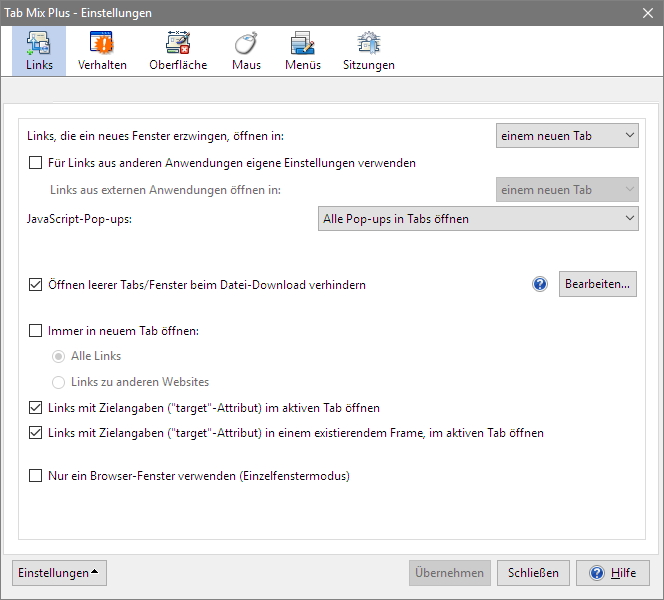Click the Hilfe button
The height and width of the screenshot is (600, 664).
pos(613,573)
